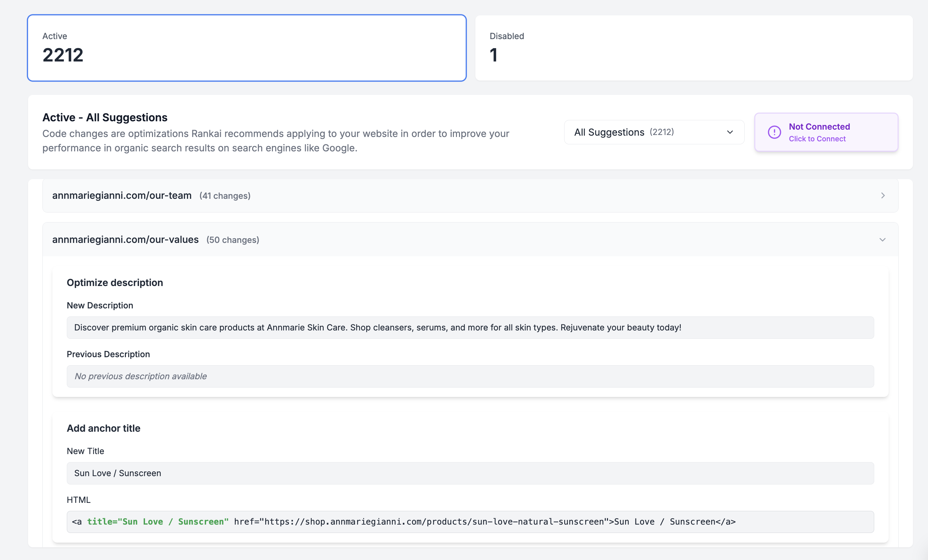The width and height of the screenshot is (928, 560).
Task: Click the Not Connected warning icon
Action: pos(774,132)
